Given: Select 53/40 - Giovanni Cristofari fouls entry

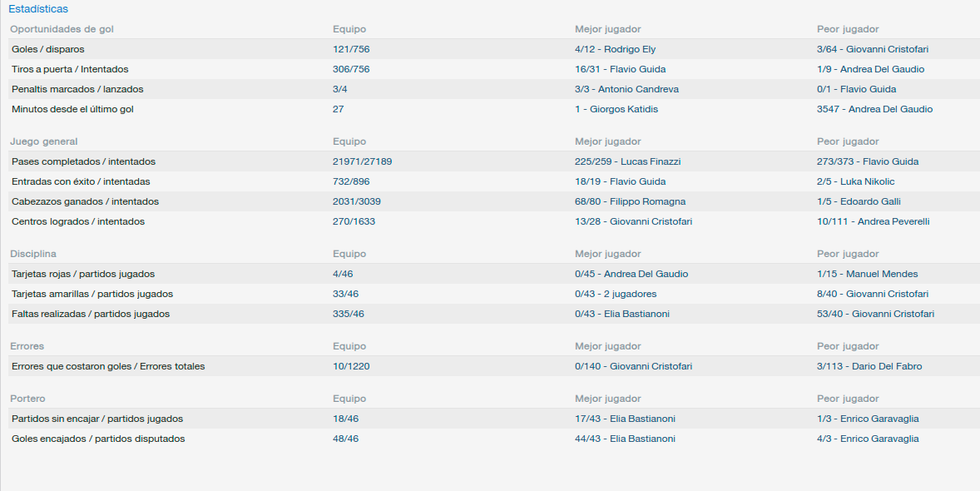Looking at the screenshot, I should point(876,315).
